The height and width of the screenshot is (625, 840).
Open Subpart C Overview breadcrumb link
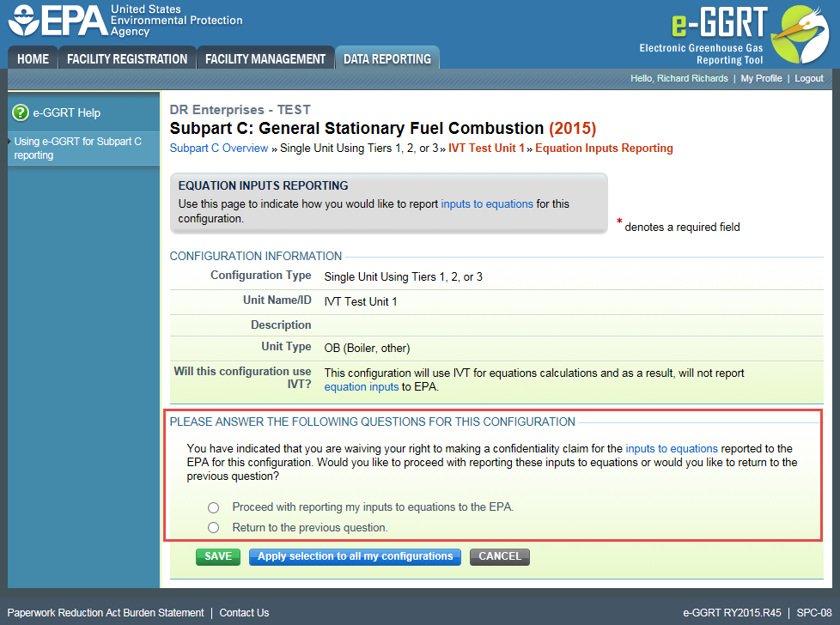point(218,149)
